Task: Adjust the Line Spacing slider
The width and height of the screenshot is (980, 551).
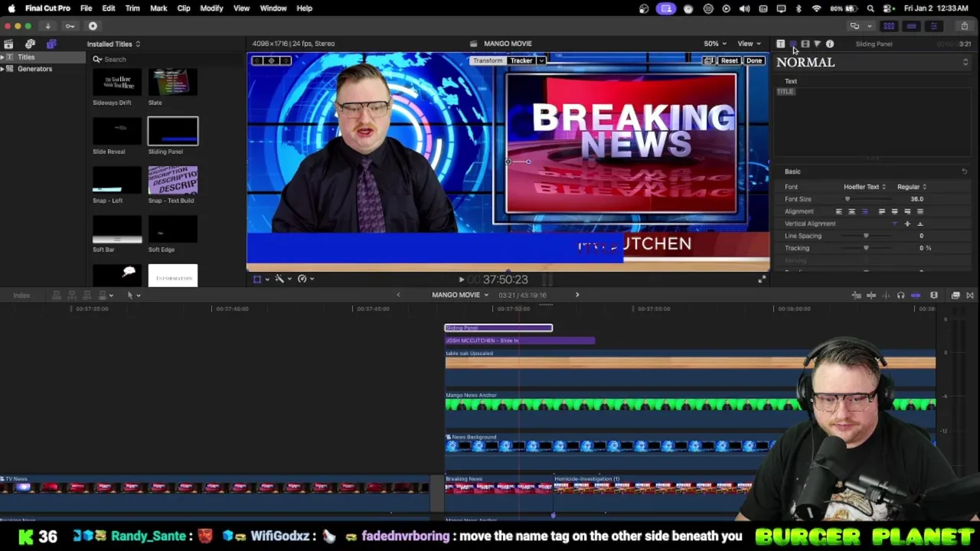Action: [867, 236]
